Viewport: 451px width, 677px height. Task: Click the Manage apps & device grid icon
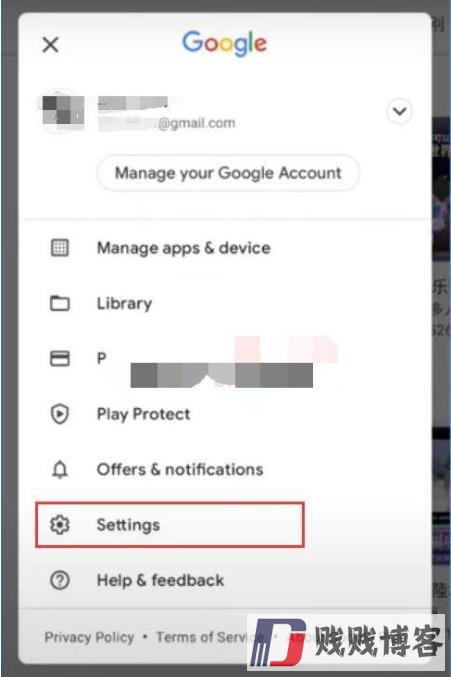point(60,248)
